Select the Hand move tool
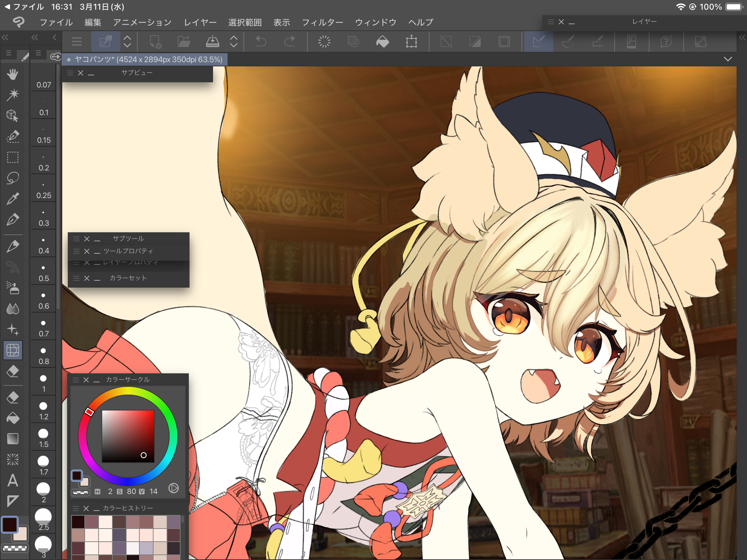 [13, 74]
